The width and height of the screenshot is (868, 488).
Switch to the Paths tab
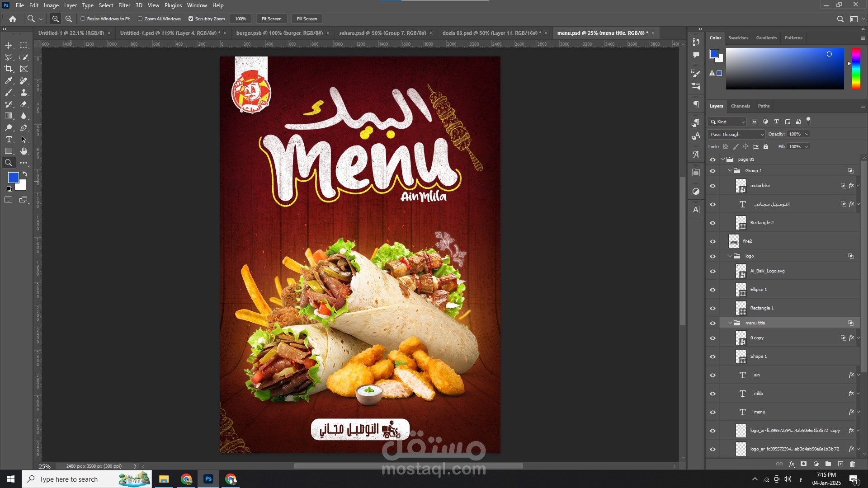click(764, 106)
